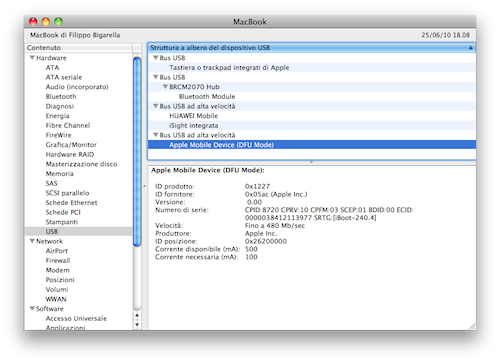Close the MacBook window

point(33,22)
